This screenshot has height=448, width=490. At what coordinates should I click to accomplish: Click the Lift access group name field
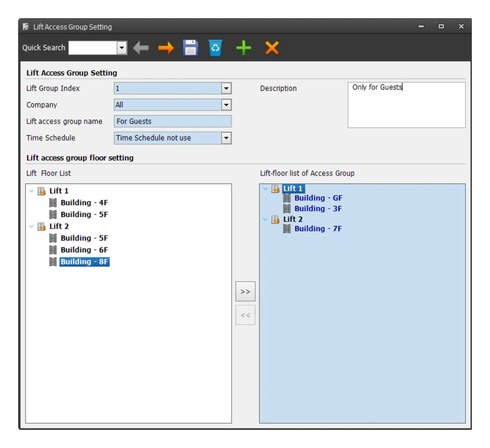(173, 121)
